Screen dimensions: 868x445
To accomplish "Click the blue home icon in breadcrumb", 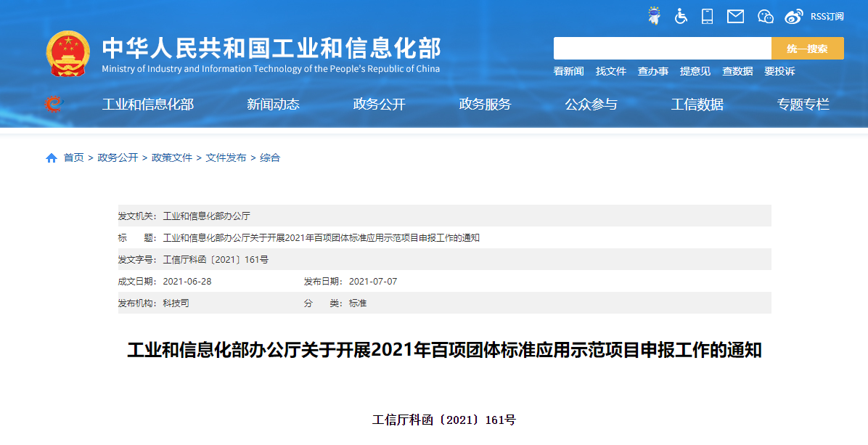I will click(52, 158).
